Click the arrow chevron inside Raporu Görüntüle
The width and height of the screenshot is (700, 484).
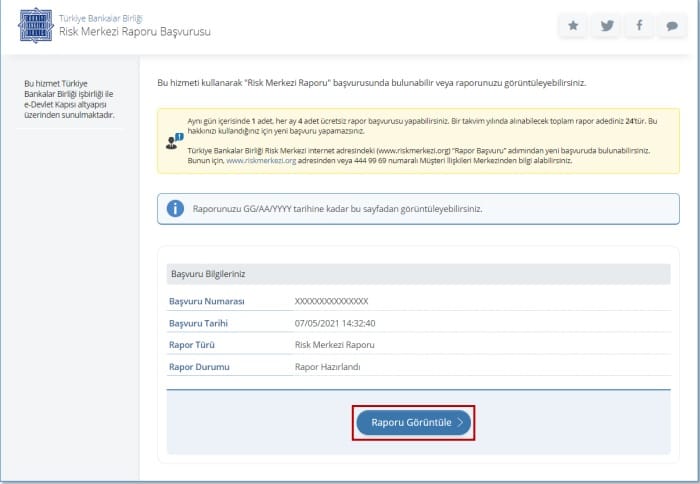[460, 422]
